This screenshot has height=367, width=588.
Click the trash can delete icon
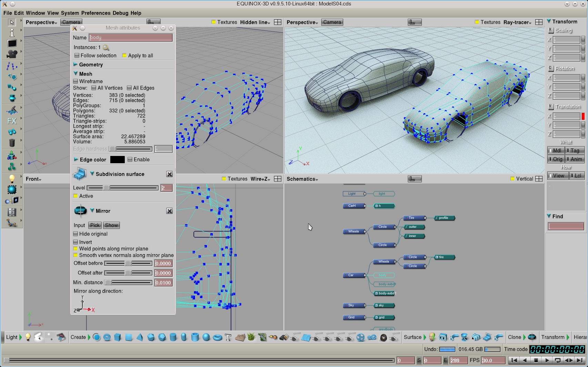click(x=12, y=143)
